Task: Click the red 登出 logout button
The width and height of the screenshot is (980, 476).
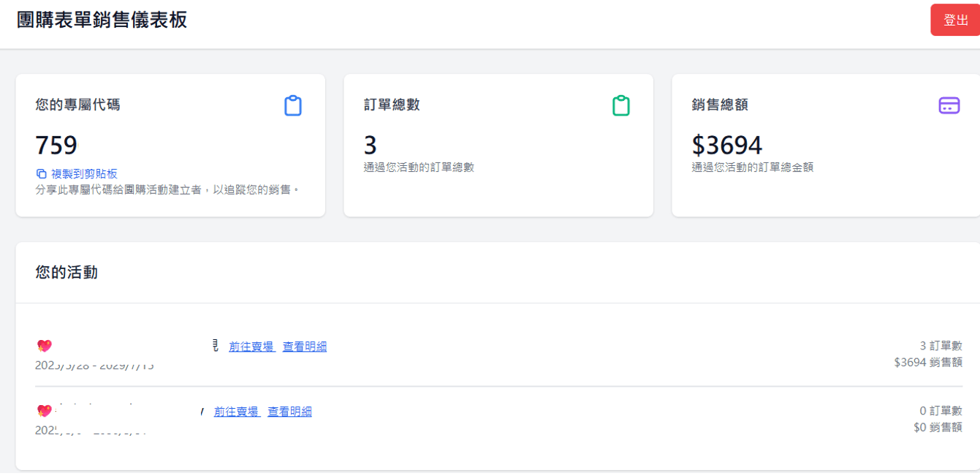Action: click(x=955, y=20)
